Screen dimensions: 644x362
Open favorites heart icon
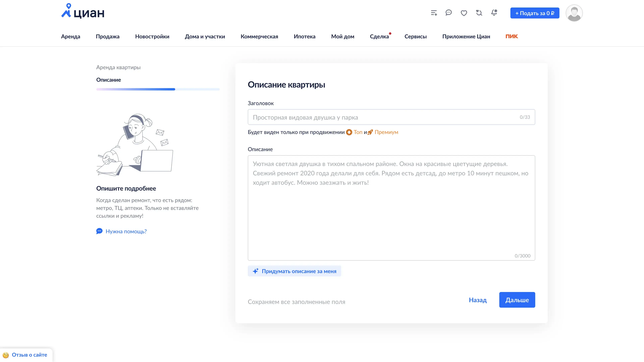pyautogui.click(x=464, y=13)
